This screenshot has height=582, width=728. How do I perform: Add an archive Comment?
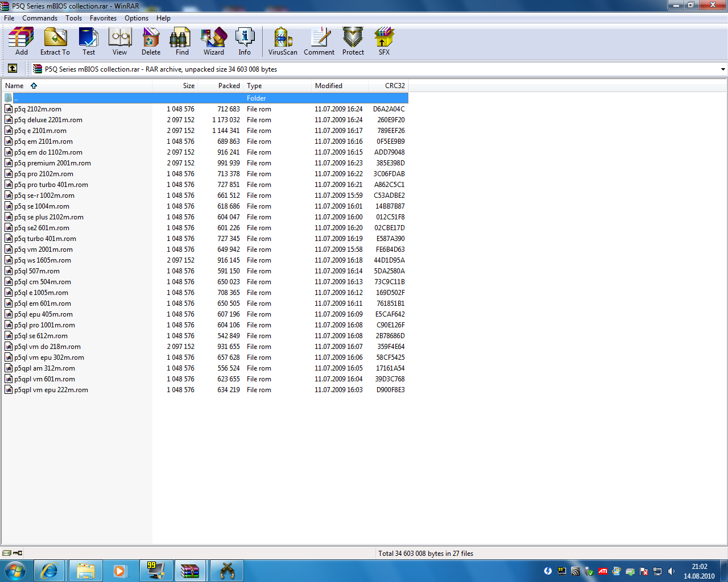[x=319, y=41]
